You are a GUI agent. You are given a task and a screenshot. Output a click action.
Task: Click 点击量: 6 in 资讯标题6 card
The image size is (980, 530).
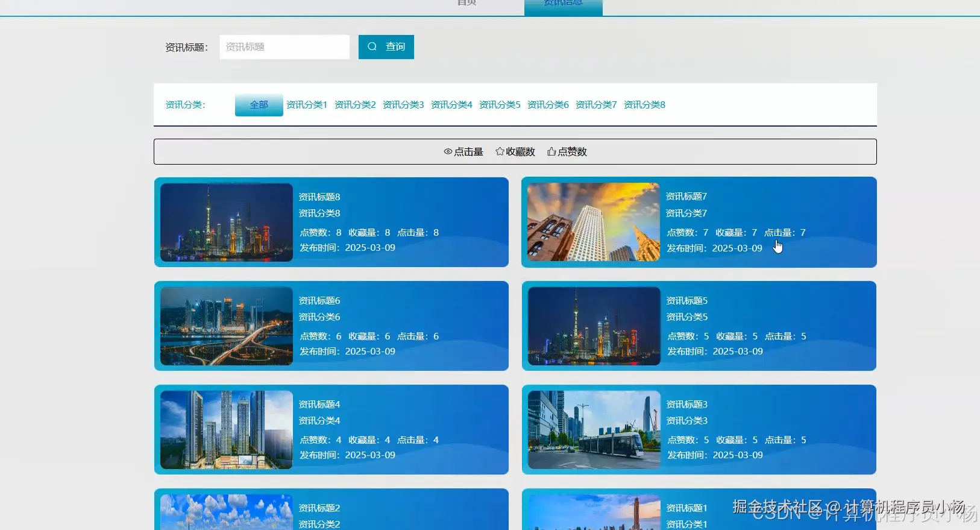[x=418, y=336]
